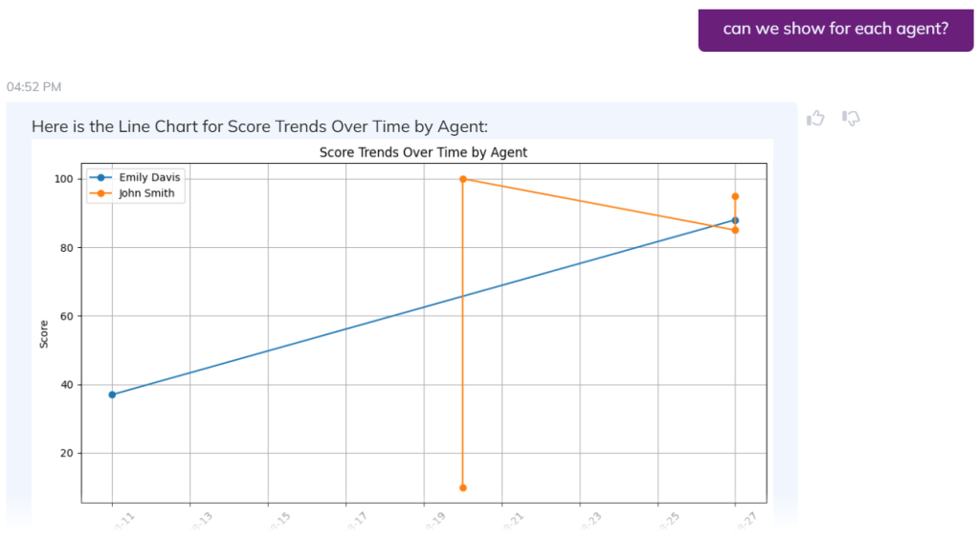Click Emily Davis's data point at score 88
Image resolution: width=980 pixels, height=542 pixels.
tap(735, 220)
